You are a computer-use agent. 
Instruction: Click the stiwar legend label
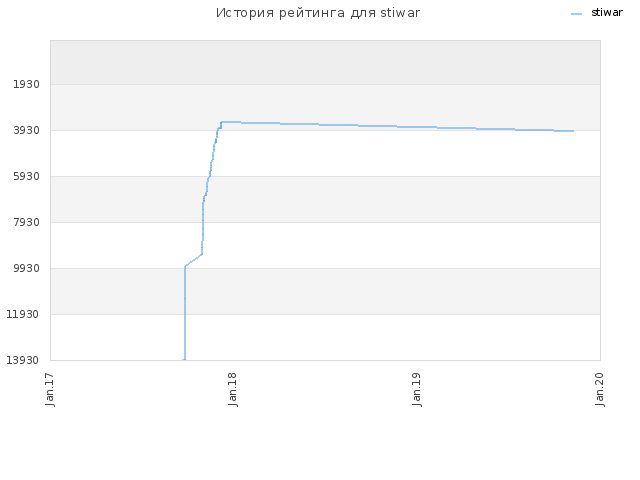point(607,13)
